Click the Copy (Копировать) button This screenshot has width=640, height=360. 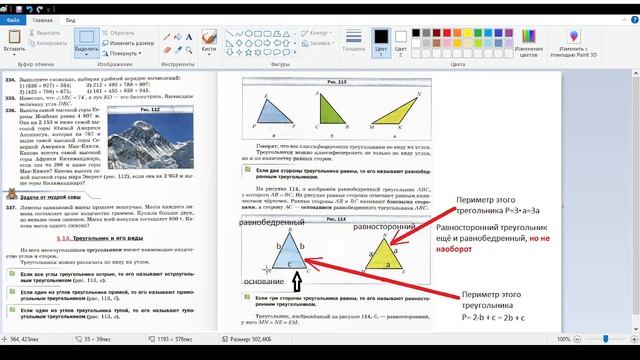(x=48, y=43)
